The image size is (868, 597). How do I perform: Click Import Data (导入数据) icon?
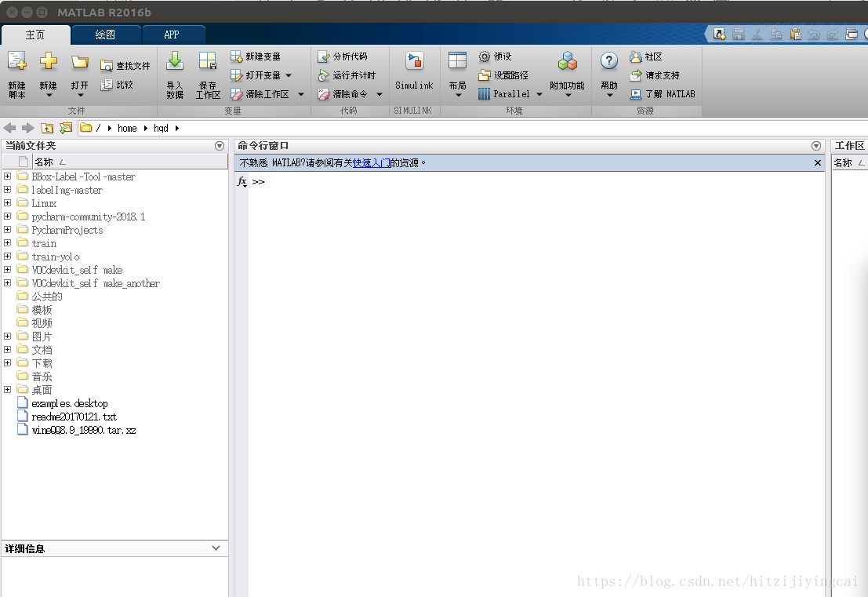point(175,61)
